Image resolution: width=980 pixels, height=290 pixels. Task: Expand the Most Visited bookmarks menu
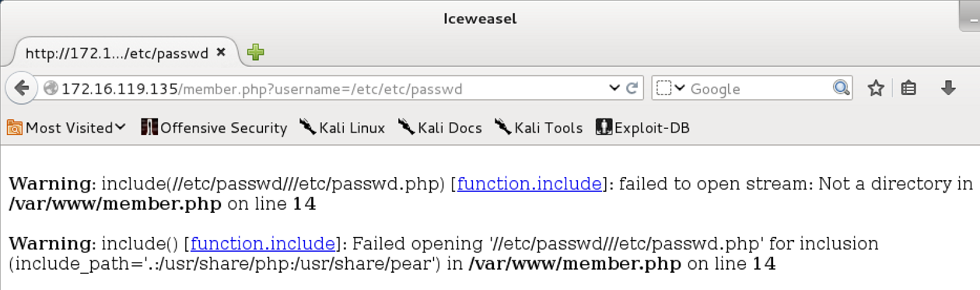[x=67, y=128]
